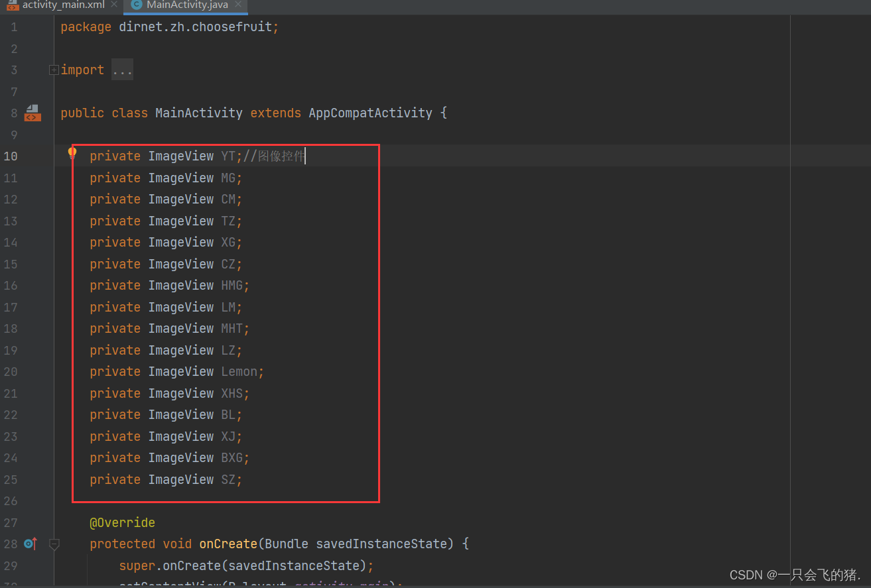Click the import keyword on line 3
This screenshot has height=588, width=871.
pyautogui.click(x=82, y=70)
